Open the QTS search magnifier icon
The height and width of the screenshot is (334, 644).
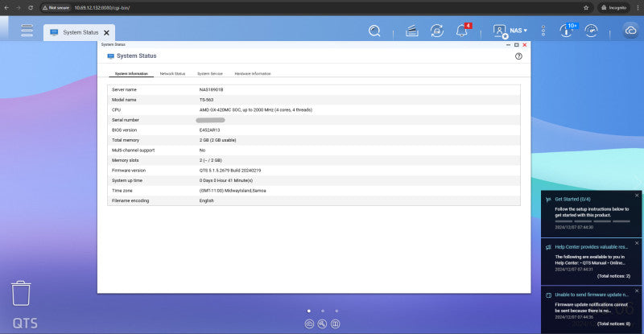374,31
